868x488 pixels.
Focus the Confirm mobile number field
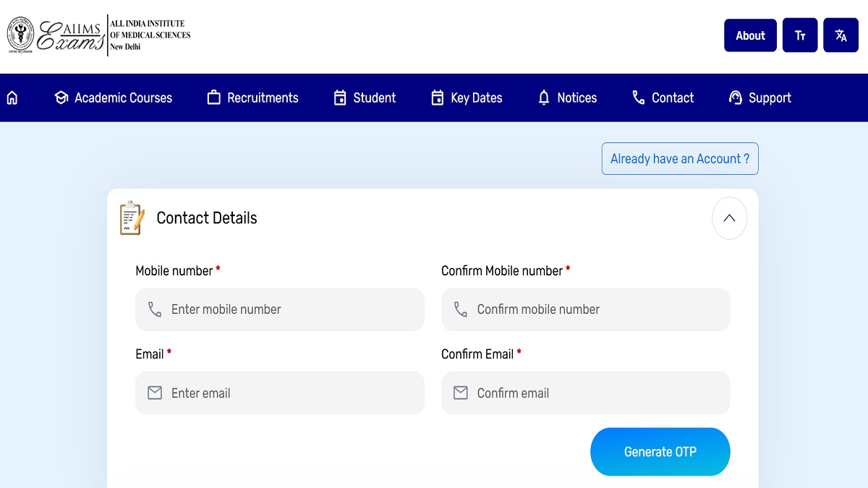(x=595, y=309)
